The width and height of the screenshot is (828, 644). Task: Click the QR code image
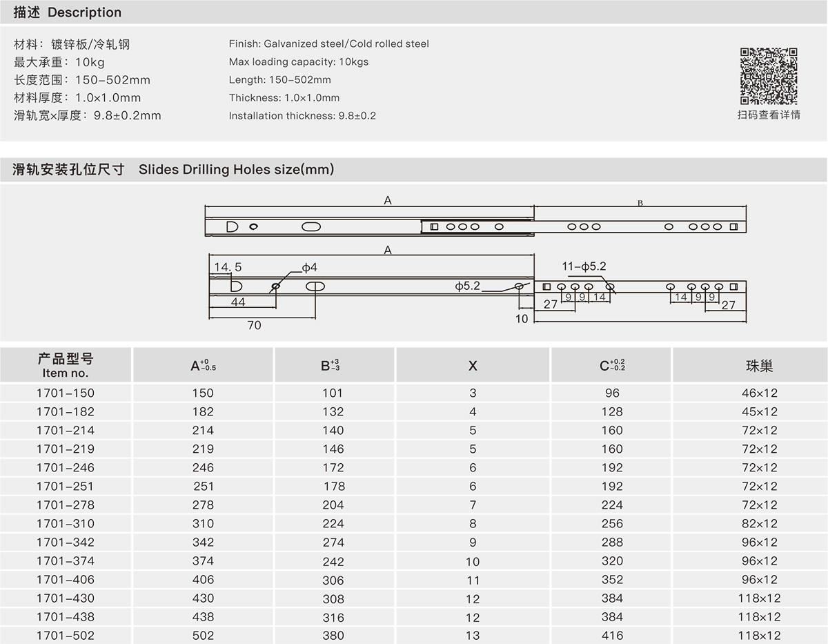tap(769, 75)
